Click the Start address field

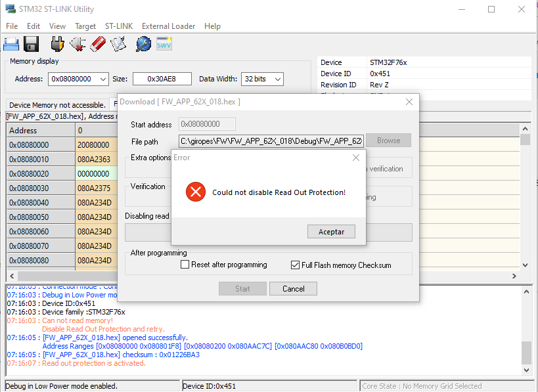coord(207,124)
